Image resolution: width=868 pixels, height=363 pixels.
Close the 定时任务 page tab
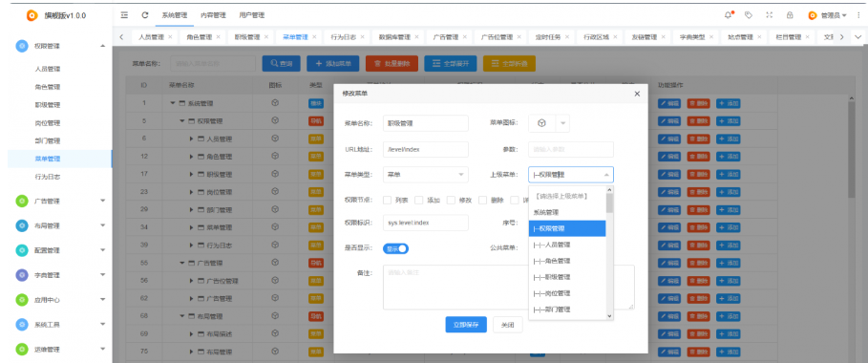point(567,37)
